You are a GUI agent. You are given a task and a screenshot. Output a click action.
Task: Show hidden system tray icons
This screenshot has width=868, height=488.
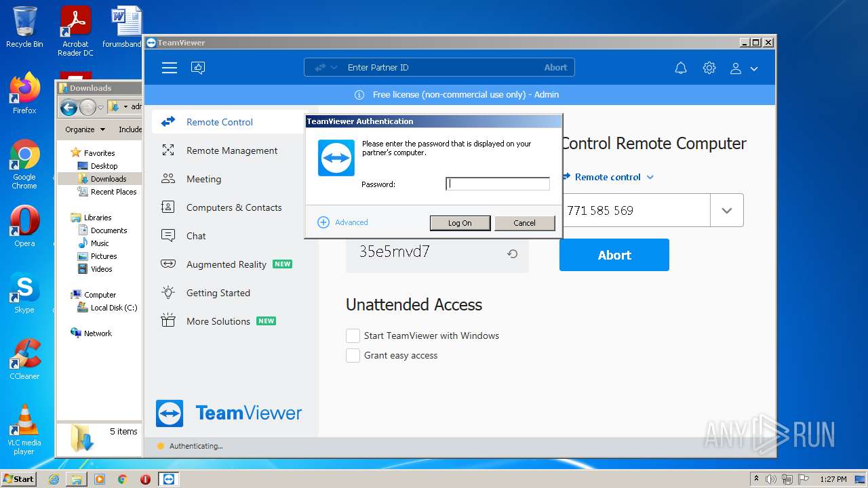(x=756, y=479)
